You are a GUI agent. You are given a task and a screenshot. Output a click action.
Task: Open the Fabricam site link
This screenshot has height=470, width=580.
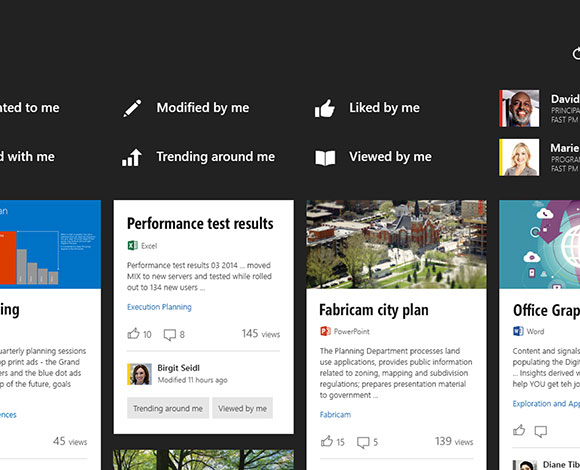[335, 415]
